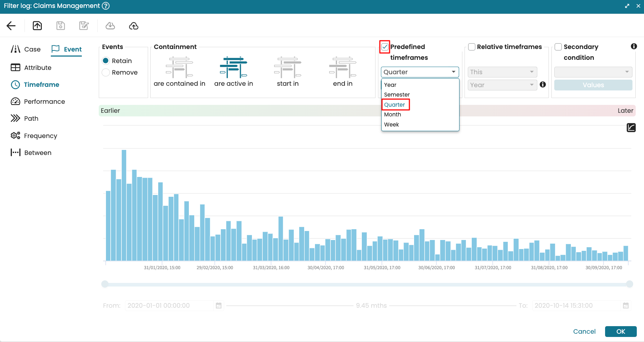Click the left handle of time range slider

[105, 284]
